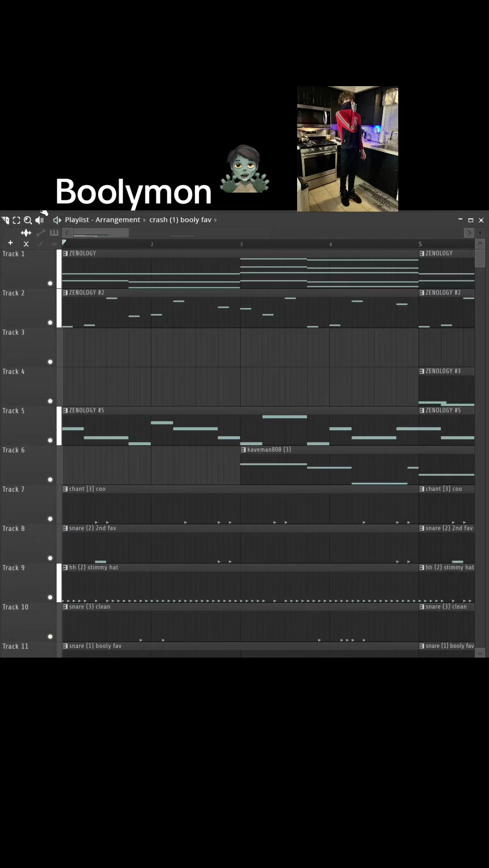Toggle mute dot on Track 3
The width and height of the screenshot is (489, 868).
[50, 362]
